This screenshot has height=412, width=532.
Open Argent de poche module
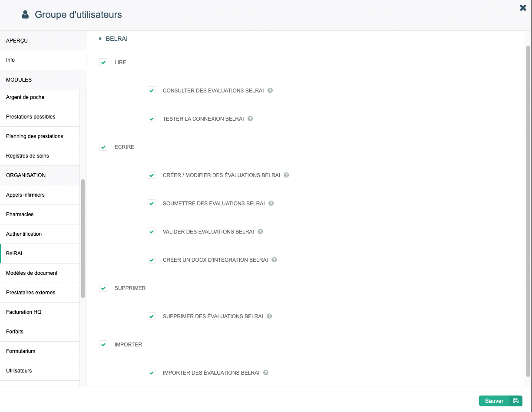[x=40, y=97]
